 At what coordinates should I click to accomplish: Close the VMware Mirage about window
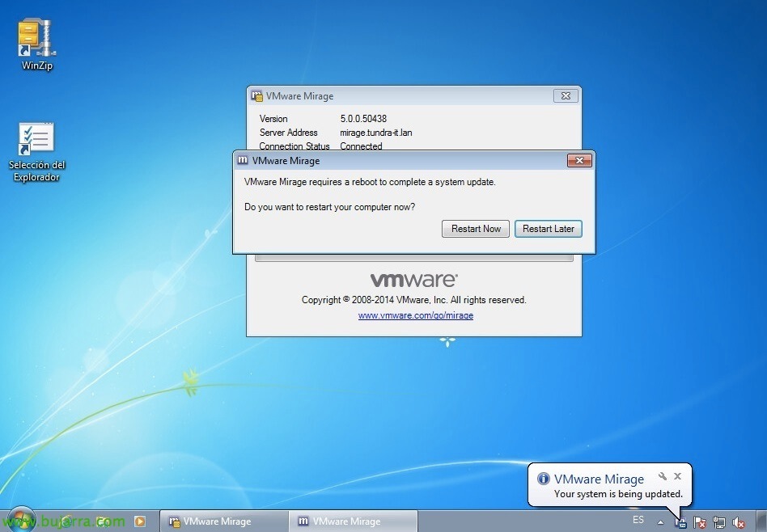566,96
